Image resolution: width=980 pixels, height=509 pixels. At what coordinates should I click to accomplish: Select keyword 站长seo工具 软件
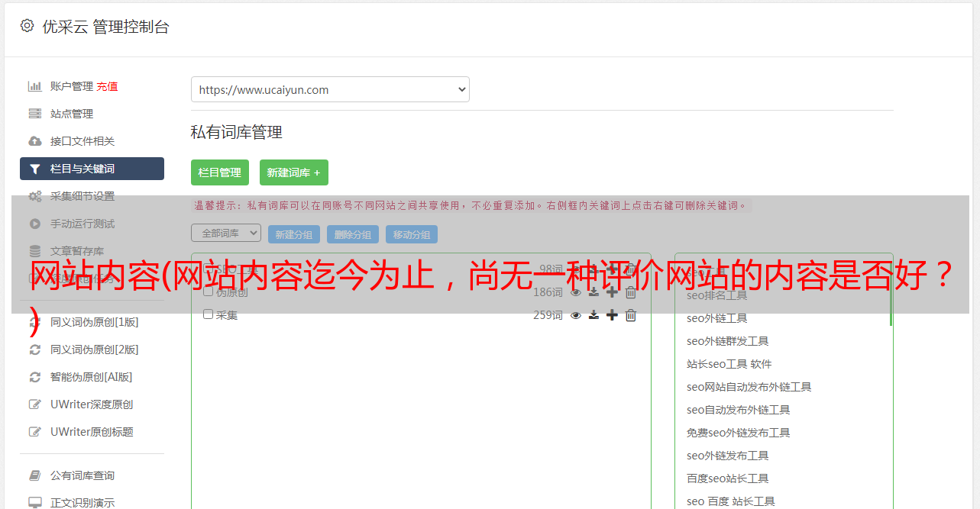pos(729,364)
